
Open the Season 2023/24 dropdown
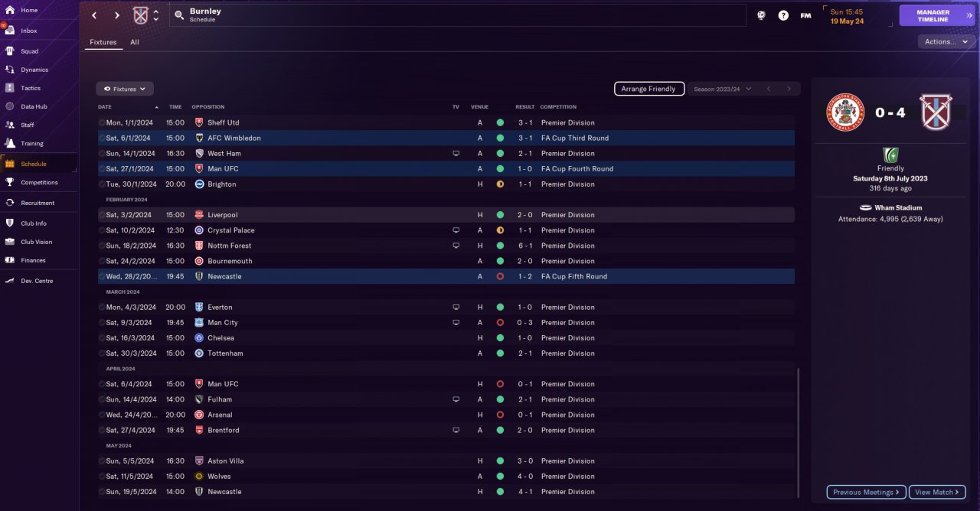pos(723,89)
